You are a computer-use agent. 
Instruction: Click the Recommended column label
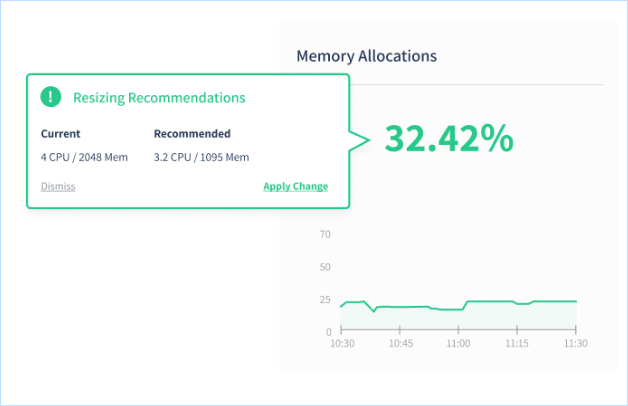click(x=192, y=133)
